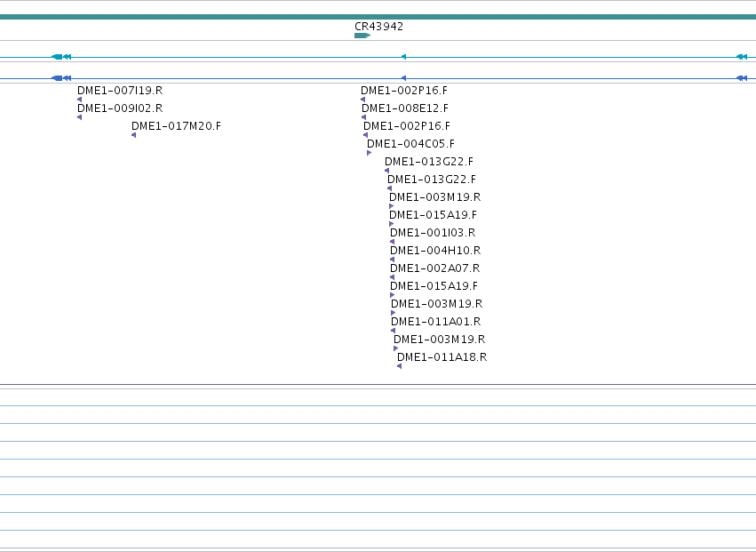Select the arrow glyph under DME1-007I19.R

tap(80, 100)
